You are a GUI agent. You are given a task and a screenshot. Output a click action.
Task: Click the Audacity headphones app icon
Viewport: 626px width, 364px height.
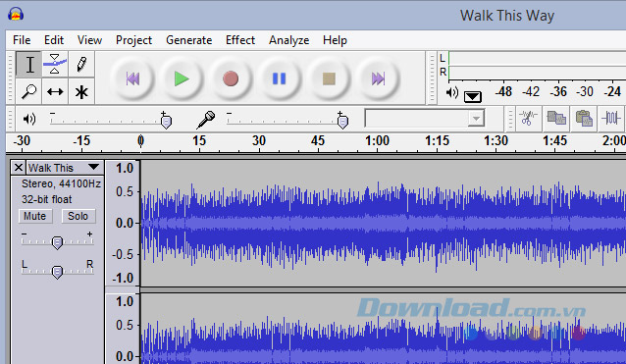pyautogui.click(x=16, y=15)
